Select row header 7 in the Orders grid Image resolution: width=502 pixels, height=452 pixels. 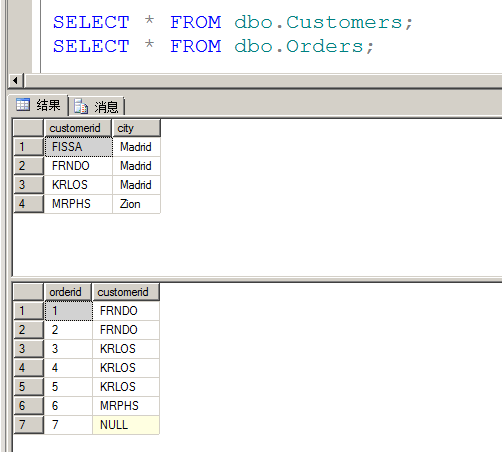click(29, 425)
